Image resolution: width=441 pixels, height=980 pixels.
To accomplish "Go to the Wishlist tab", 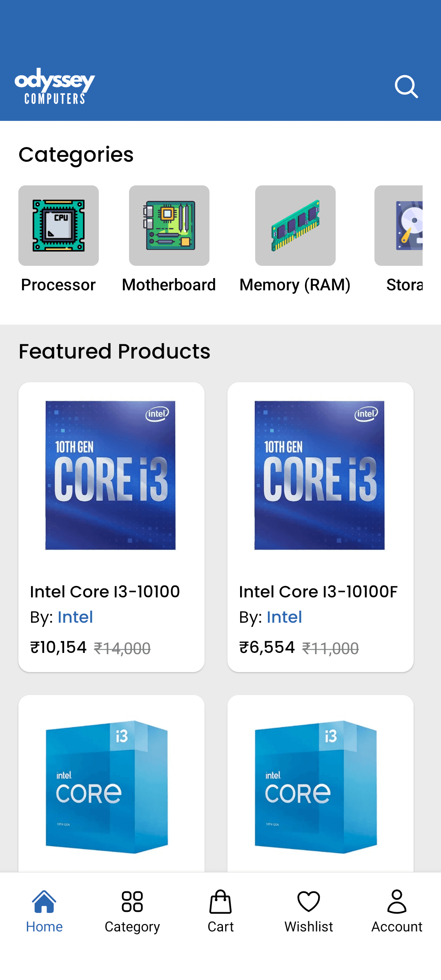I will pyautogui.click(x=309, y=911).
